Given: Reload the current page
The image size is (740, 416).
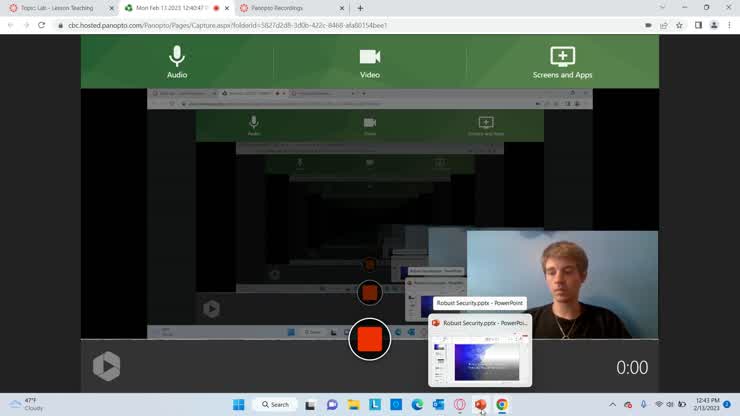Looking at the screenshot, I should click(x=41, y=25).
